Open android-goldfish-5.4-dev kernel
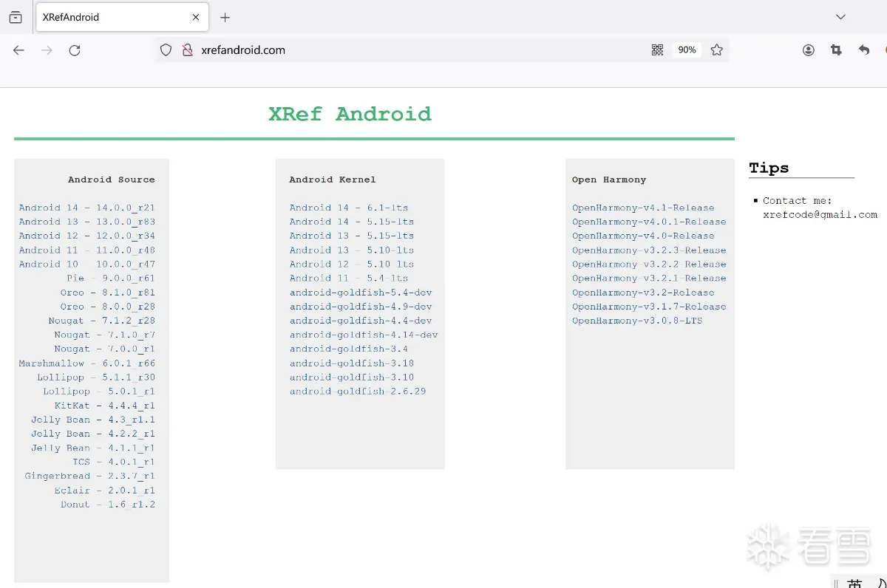887x588 pixels. click(x=361, y=293)
